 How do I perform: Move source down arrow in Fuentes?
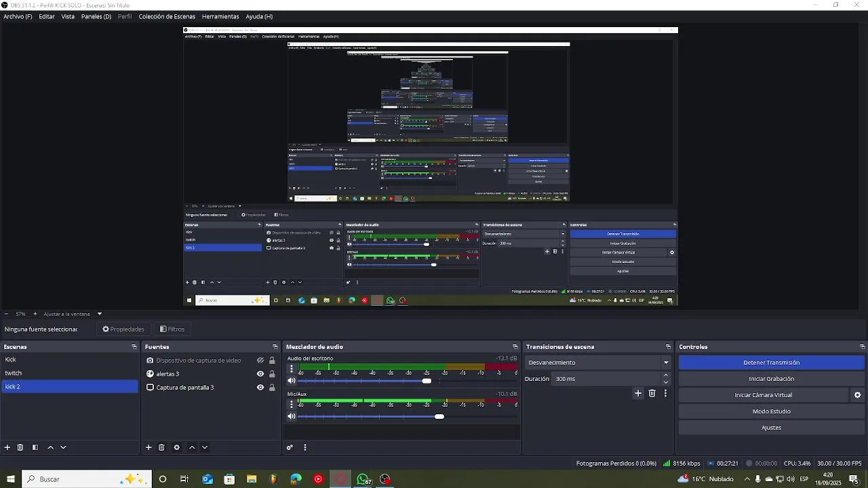(205, 447)
